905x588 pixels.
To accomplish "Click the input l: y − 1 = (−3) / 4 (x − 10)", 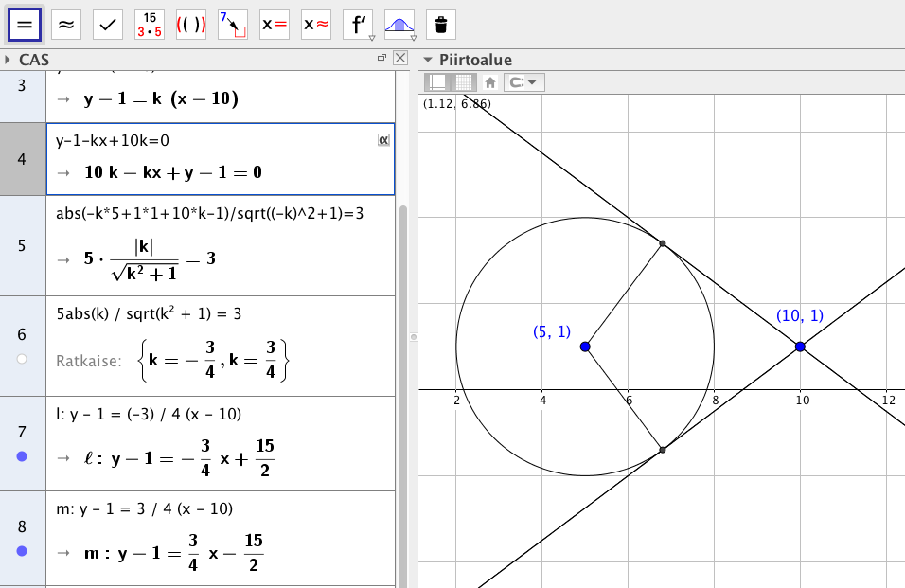I will click(x=149, y=415).
